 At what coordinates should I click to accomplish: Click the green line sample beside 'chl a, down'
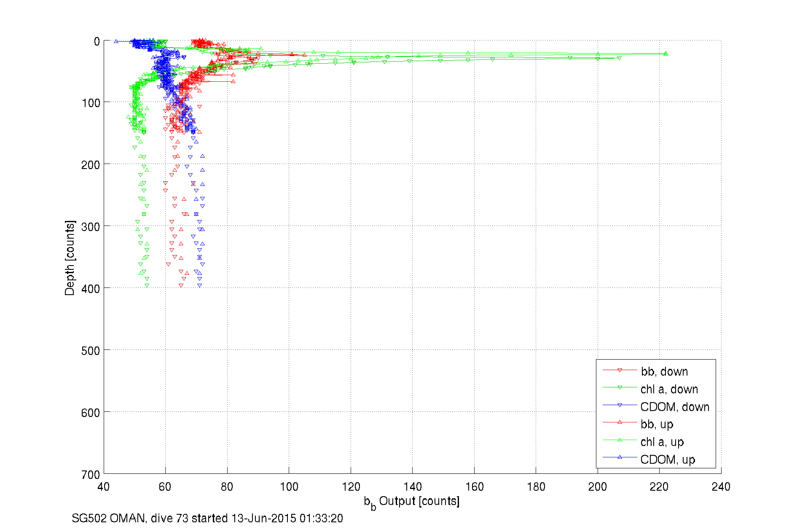620,387
